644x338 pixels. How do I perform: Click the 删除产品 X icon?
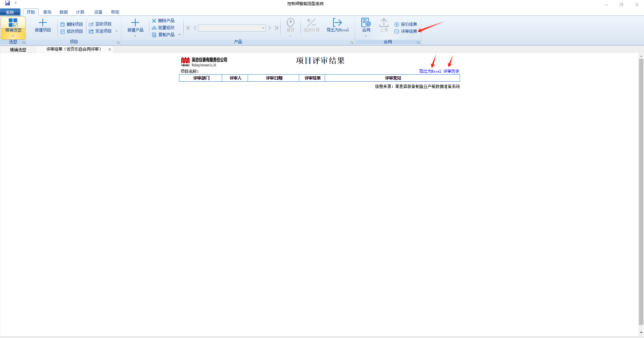coord(154,21)
